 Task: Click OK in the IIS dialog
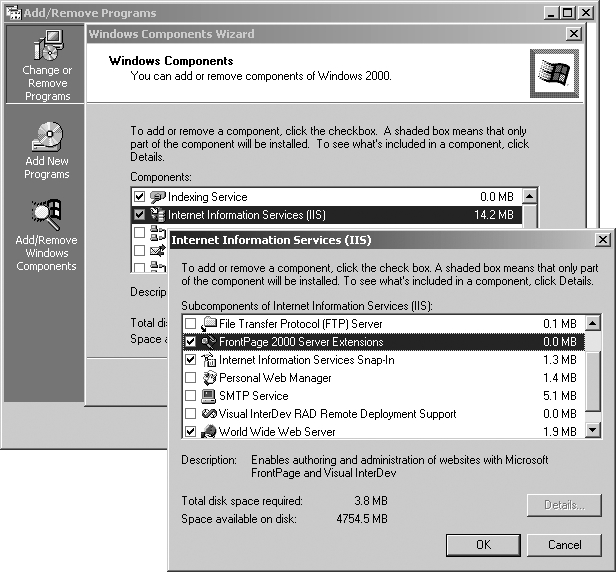483,545
